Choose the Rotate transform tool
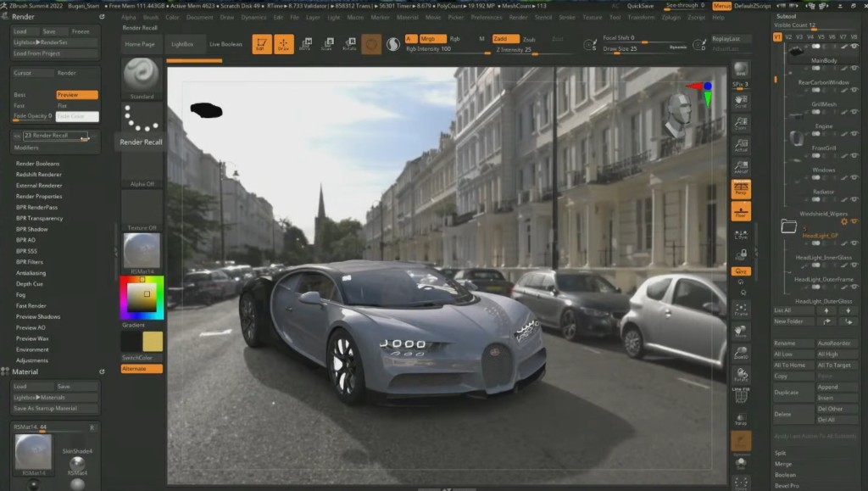 point(348,44)
